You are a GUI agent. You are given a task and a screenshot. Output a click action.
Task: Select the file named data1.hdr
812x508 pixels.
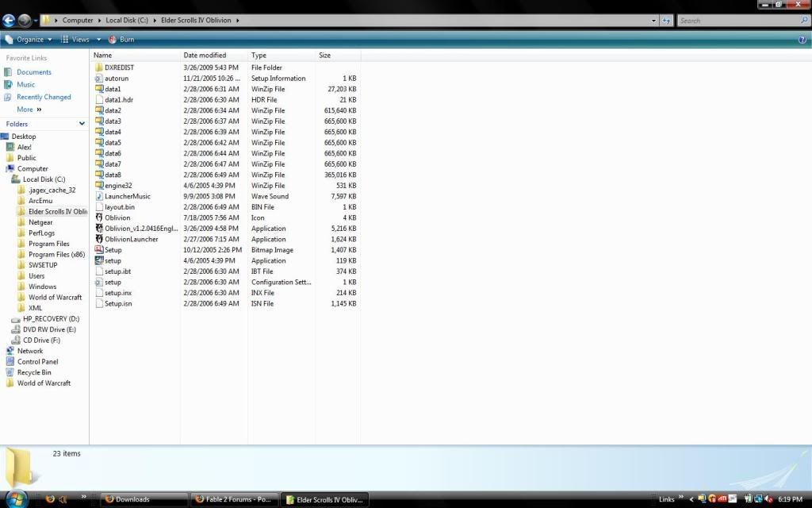(119, 99)
